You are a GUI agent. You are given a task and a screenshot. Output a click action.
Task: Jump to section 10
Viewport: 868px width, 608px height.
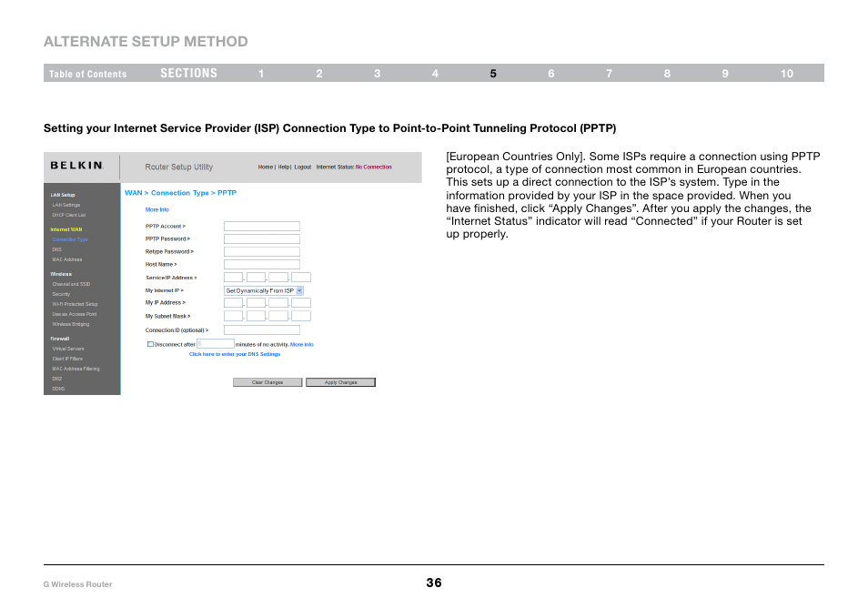[x=787, y=74]
